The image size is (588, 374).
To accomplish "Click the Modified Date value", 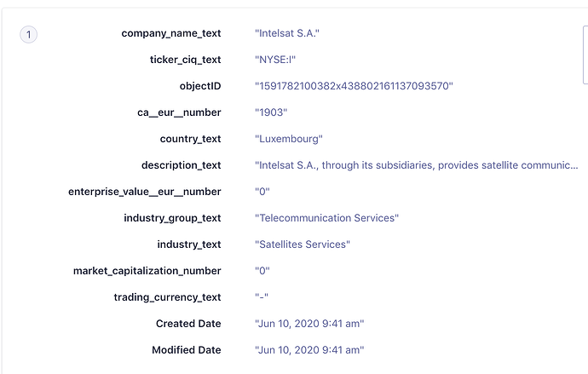I will tap(309, 350).
